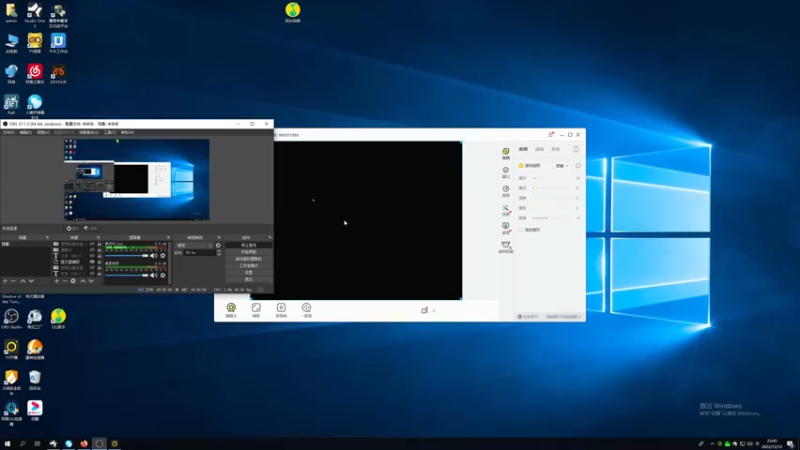This screenshot has width=800, height=450.
Task: Mute the Mic/Aux channel speaker icon
Action: [x=154, y=256]
